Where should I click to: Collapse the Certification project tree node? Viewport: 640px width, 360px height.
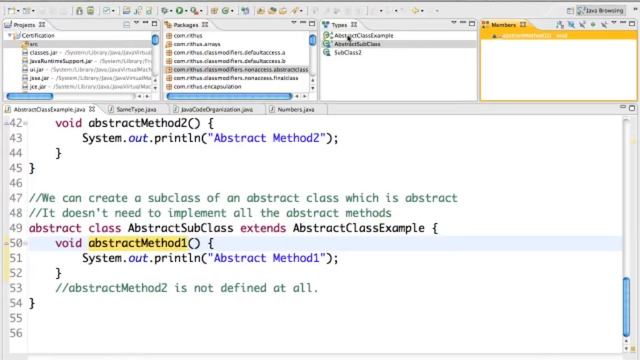tap(10, 36)
